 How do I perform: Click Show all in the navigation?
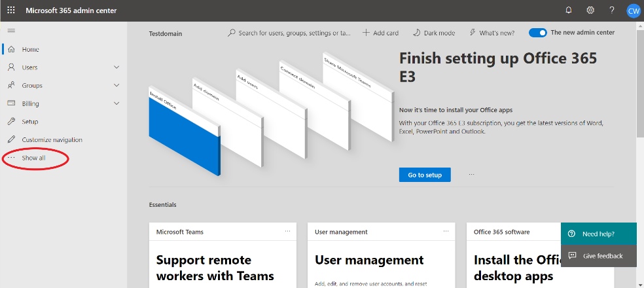coord(33,158)
